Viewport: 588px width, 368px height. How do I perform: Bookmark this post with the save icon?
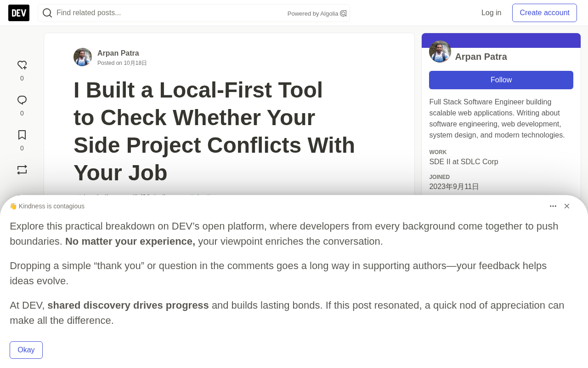click(22, 135)
